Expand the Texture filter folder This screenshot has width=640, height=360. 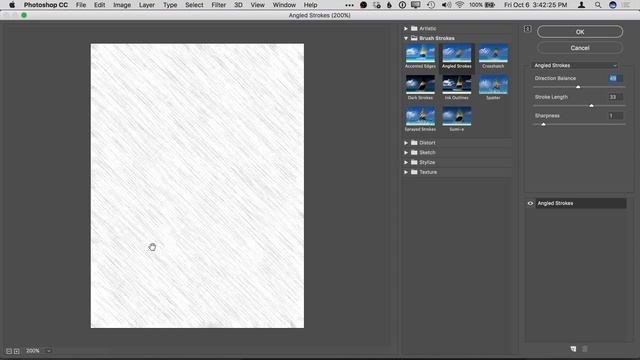(x=406, y=172)
